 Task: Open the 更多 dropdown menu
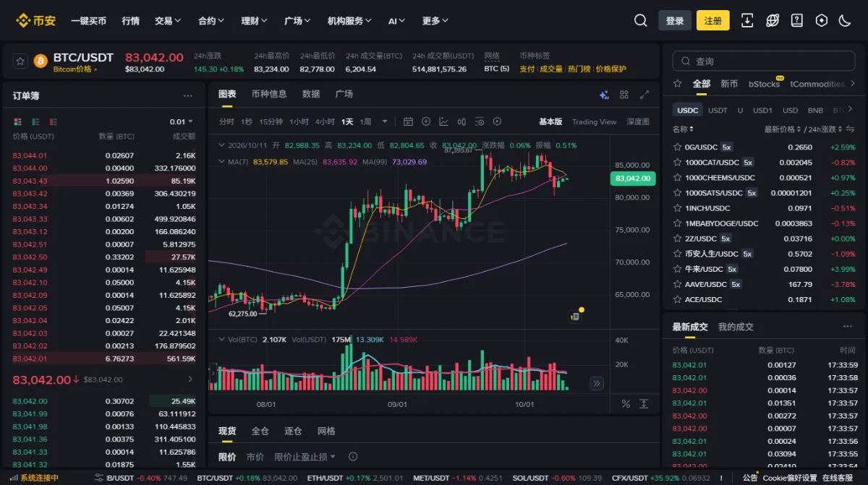435,21
